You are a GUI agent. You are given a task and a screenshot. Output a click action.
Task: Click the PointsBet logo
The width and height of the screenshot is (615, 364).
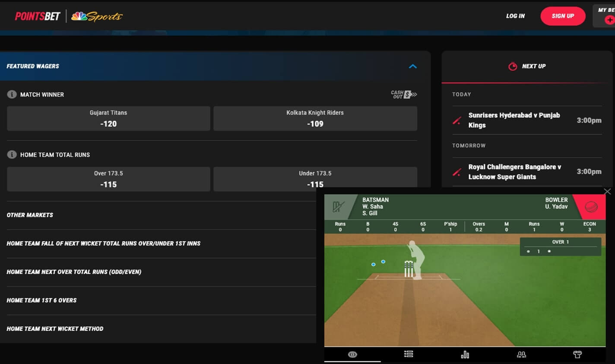[x=38, y=16]
